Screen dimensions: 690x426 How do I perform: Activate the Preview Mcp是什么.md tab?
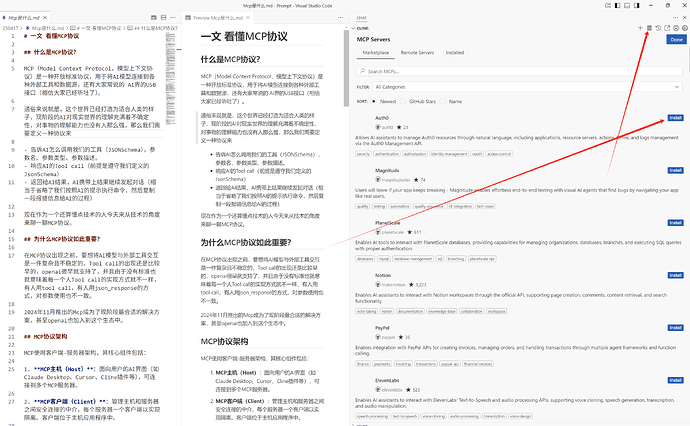tap(218, 18)
